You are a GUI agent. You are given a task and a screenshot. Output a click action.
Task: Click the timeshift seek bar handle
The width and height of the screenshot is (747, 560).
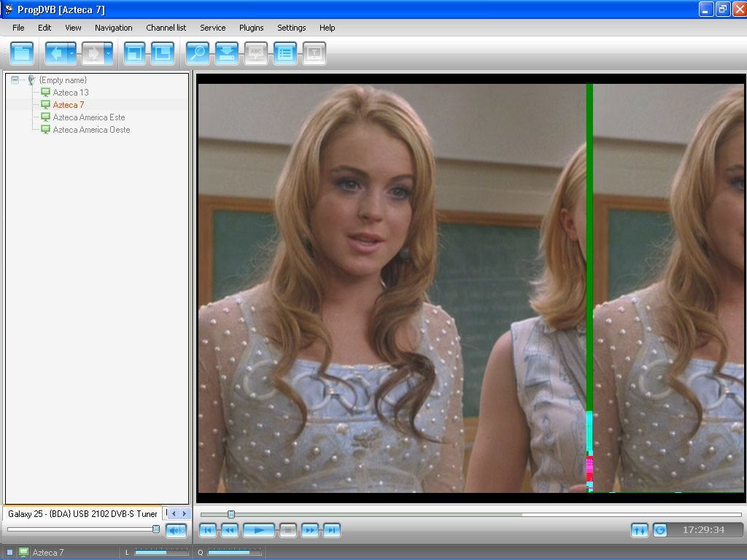coord(231,514)
